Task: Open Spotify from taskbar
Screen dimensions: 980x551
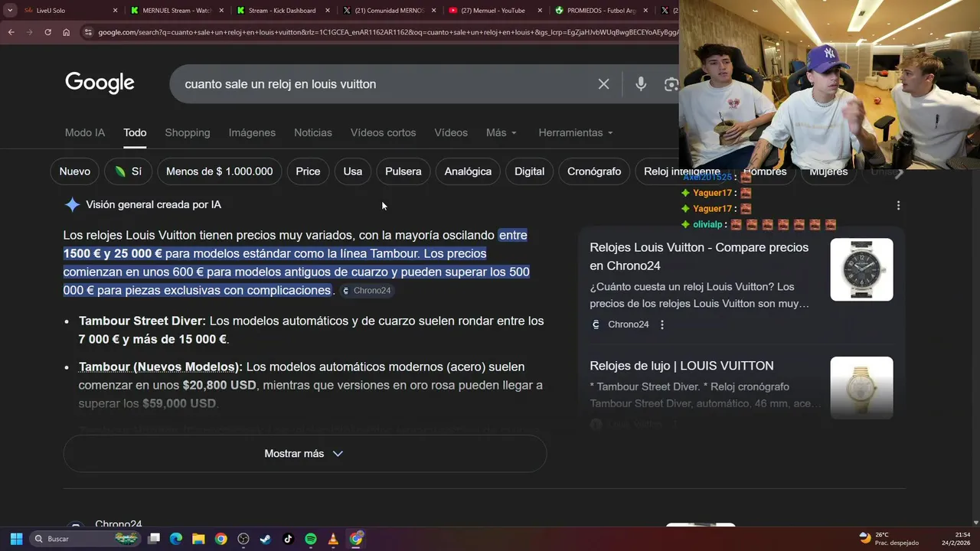Action: [311, 539]
